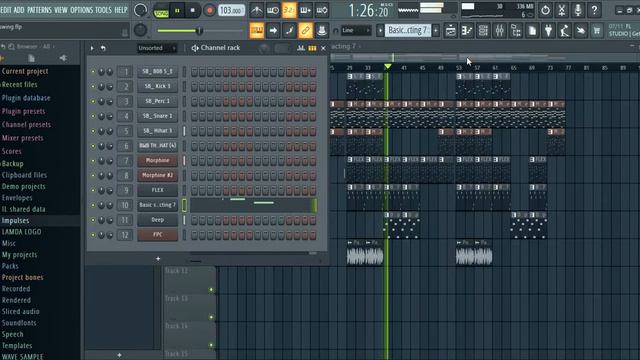Click the loop recording icon

tap(322, 10)
